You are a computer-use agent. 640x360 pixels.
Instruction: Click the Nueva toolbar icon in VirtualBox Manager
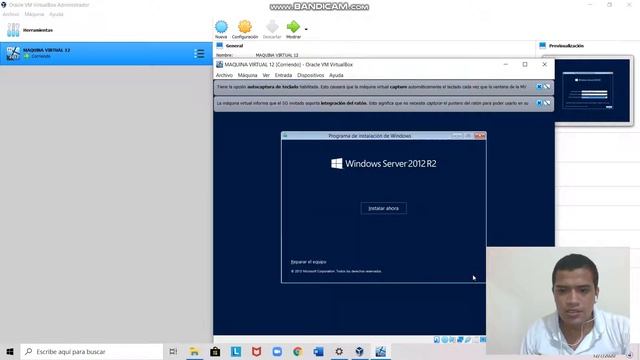(x=221, y=27)
